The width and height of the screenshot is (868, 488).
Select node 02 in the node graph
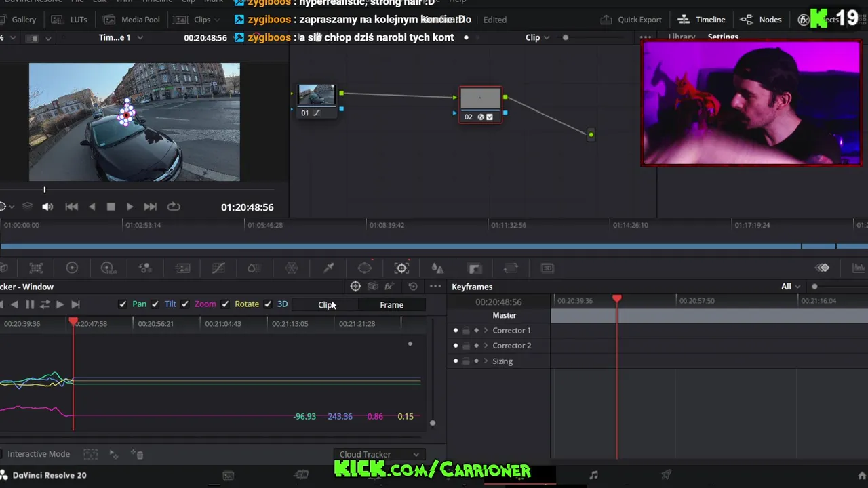[481, 104]
